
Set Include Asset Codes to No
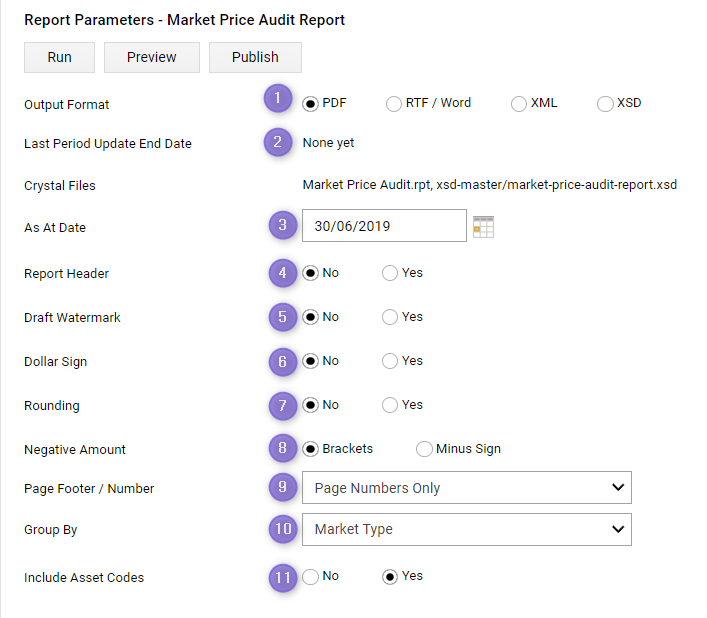point(310,577)
